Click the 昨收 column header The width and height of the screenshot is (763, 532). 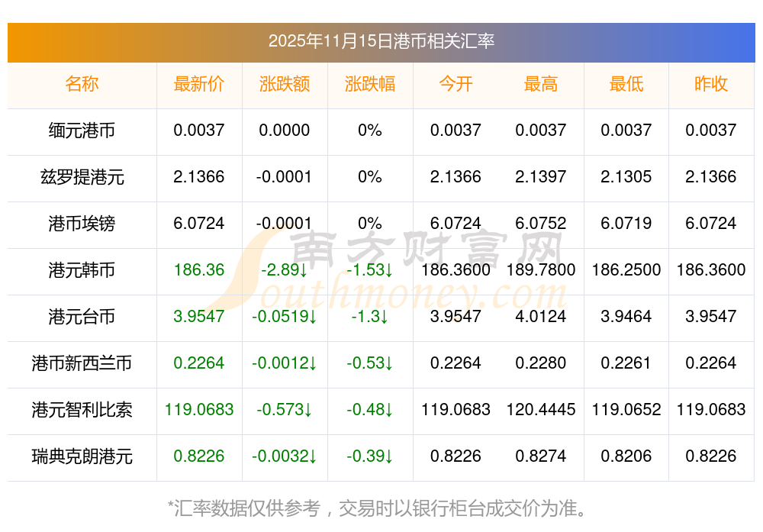tap(711, 84)
